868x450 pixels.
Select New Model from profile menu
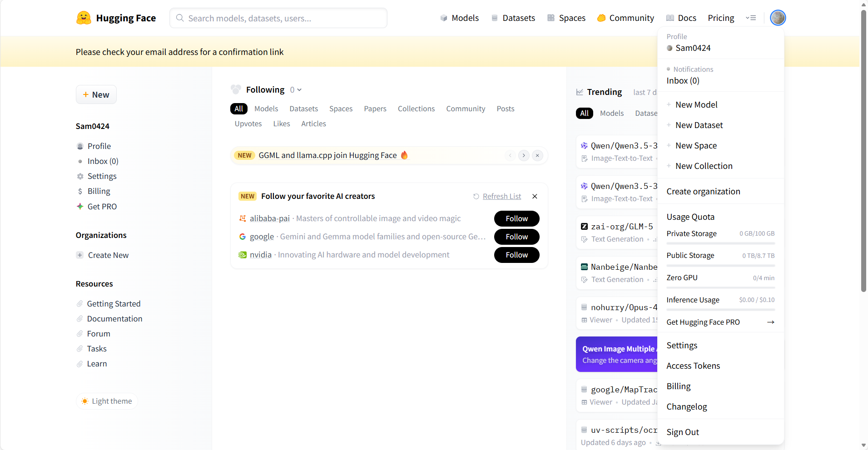(x=721, y=105)
